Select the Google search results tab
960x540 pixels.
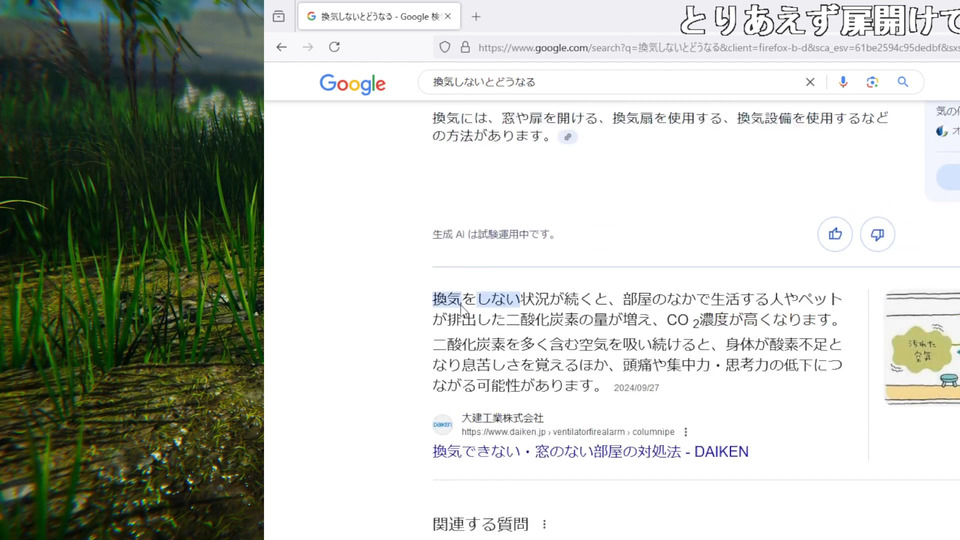point(379,17)
